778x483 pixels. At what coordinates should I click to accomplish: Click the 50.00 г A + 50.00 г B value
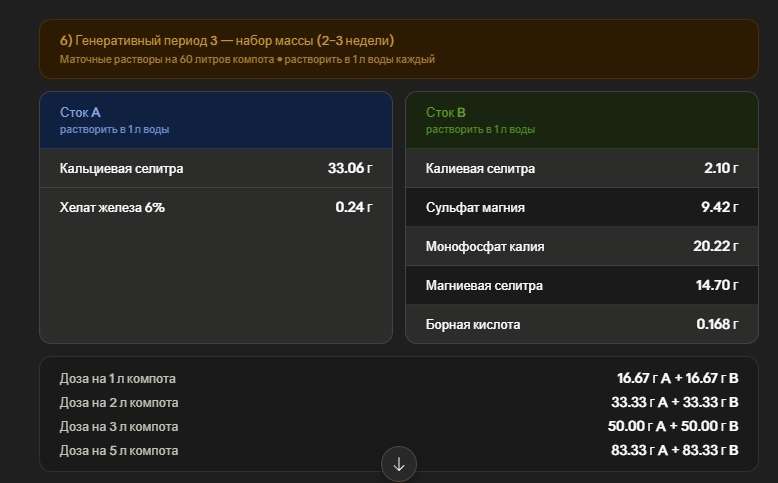click(x=673, y=426)
